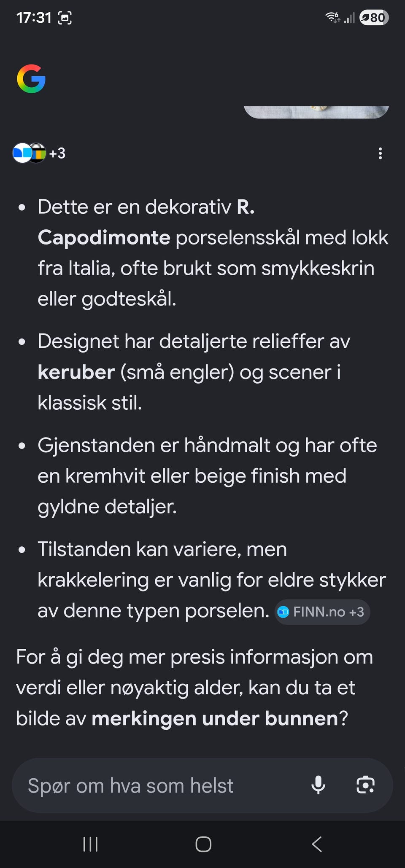Open the FINN.no +3 source chip
The width and height of the screenshot is (405, 868).
(322, 612)
